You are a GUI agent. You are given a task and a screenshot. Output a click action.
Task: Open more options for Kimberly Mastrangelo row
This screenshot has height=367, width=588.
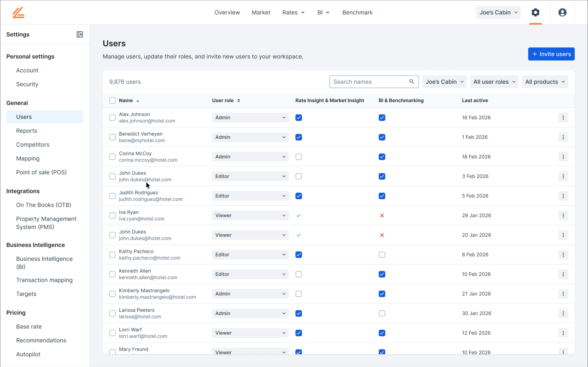(563, 294)
